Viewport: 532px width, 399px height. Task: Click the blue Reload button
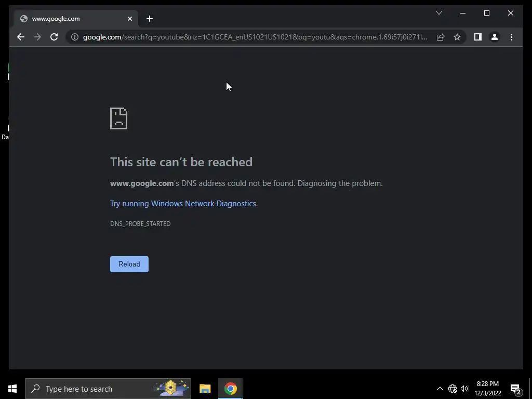click(x=129, y=264)
